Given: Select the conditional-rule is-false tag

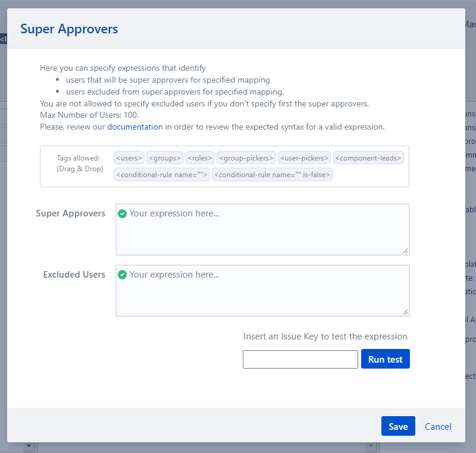Looking at the screenshot, I should click(x=272, y=175).
